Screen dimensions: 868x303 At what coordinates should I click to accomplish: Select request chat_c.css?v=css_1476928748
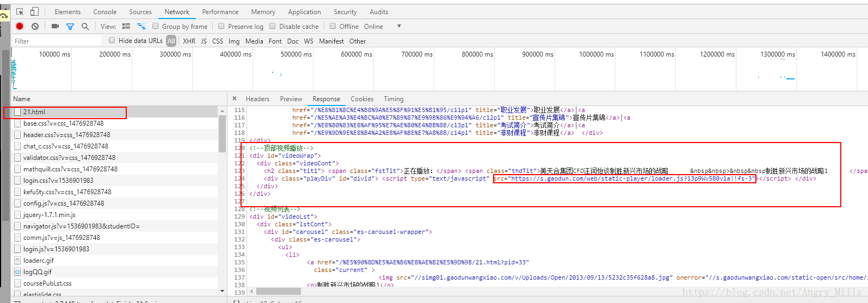click(x=115, y=146)
